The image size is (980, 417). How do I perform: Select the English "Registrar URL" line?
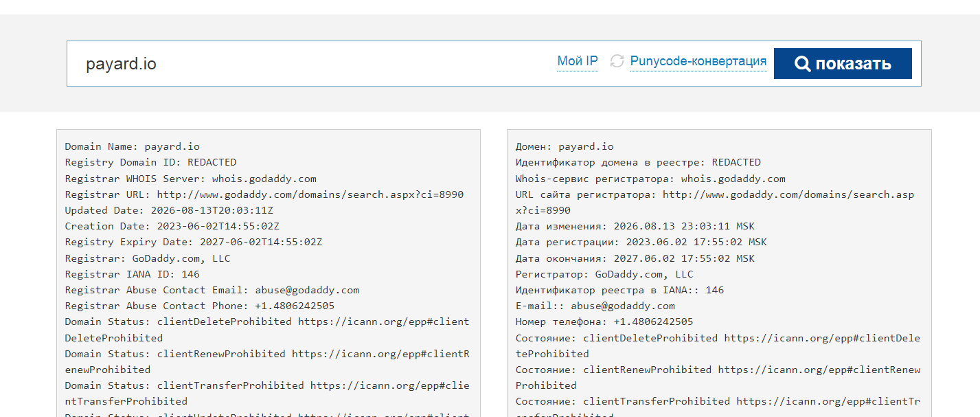pos(264,194)
